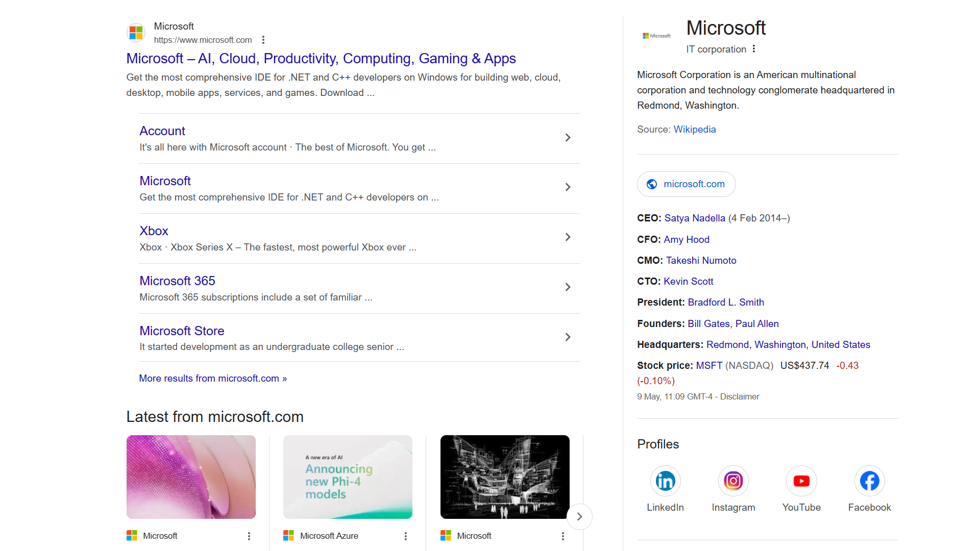Click the Microsoft source logo under pink card

(132, 536)
